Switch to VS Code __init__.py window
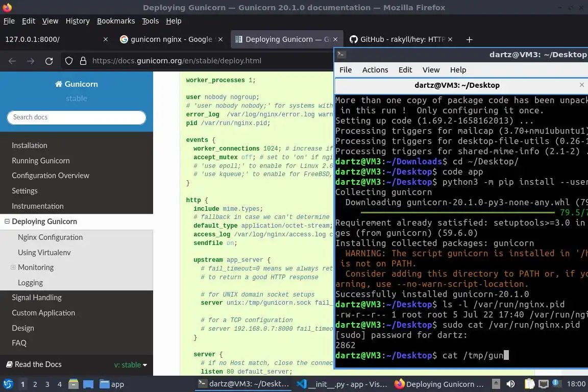 point(342,384)
